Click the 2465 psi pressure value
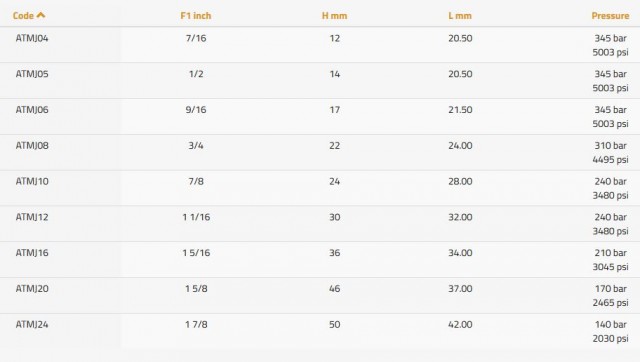The height and width of the screenshot is (362, 640). 610,302
